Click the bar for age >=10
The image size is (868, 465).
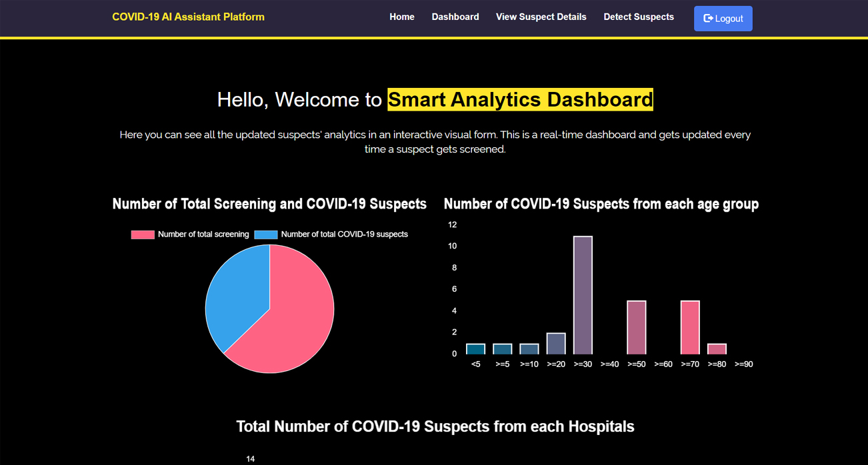pos(529,349)
